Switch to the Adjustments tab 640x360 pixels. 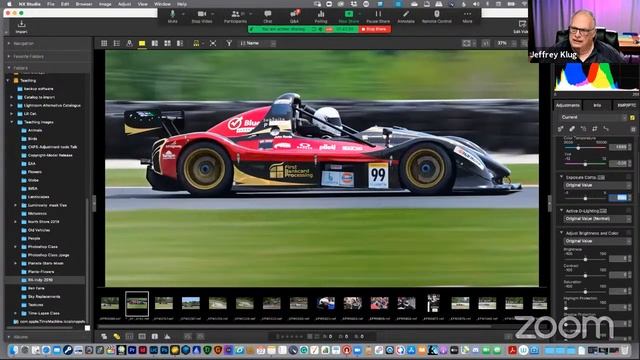point(568,105)
